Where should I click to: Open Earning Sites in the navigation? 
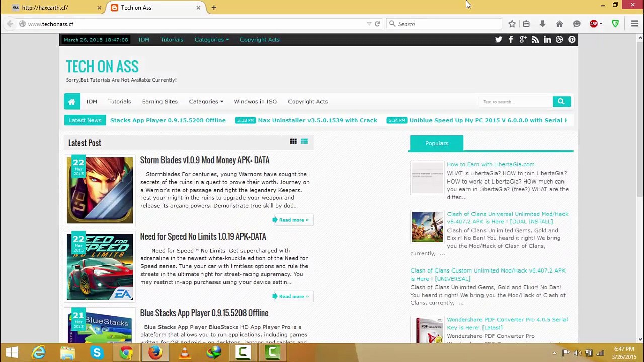(x=160, y=102)
